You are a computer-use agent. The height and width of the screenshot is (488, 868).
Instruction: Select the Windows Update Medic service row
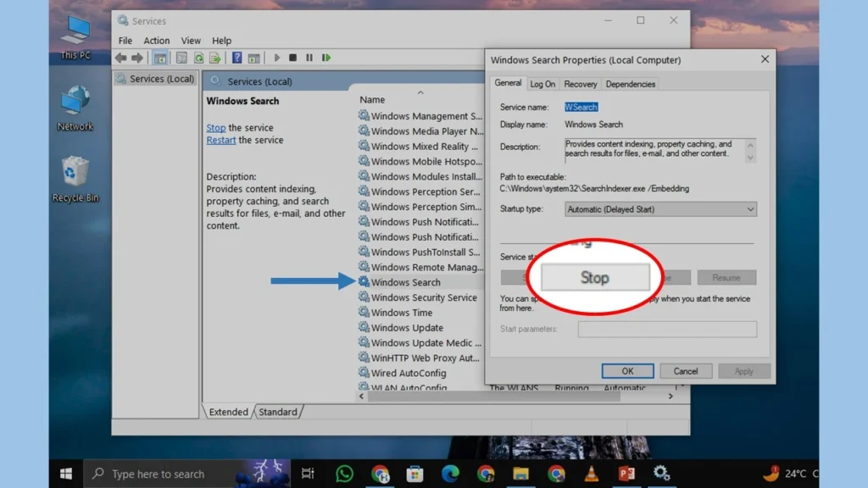click(x=420, y=342)
